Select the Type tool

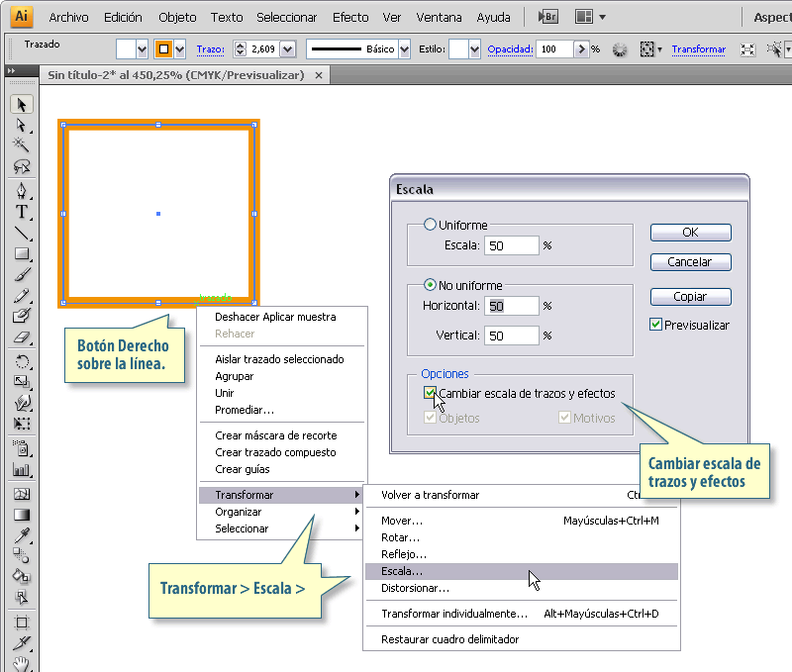click(x=22, y=212)
